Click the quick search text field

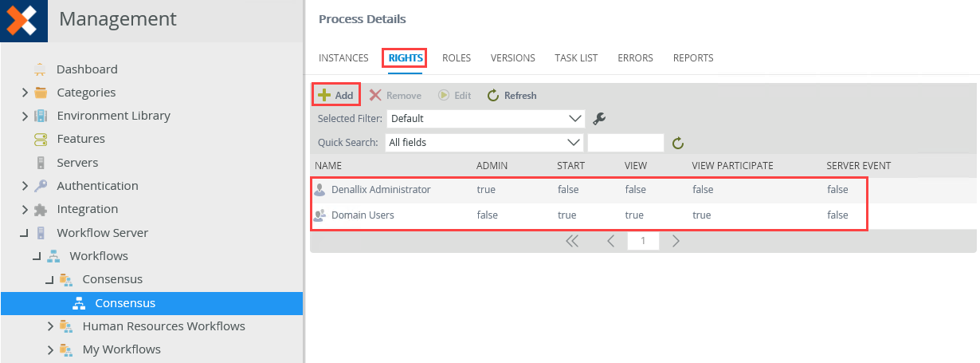tap(625, 143)
